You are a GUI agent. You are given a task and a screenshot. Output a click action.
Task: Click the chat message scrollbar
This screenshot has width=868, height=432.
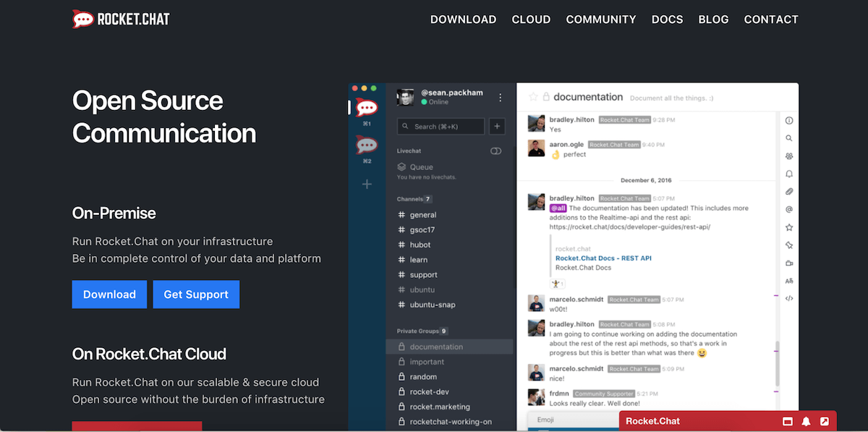pos(778,364)
